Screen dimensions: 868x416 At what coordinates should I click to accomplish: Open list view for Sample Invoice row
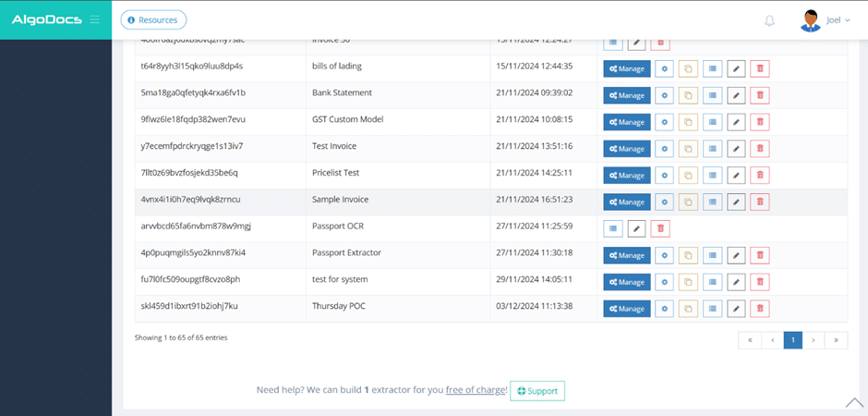point(712,202)
